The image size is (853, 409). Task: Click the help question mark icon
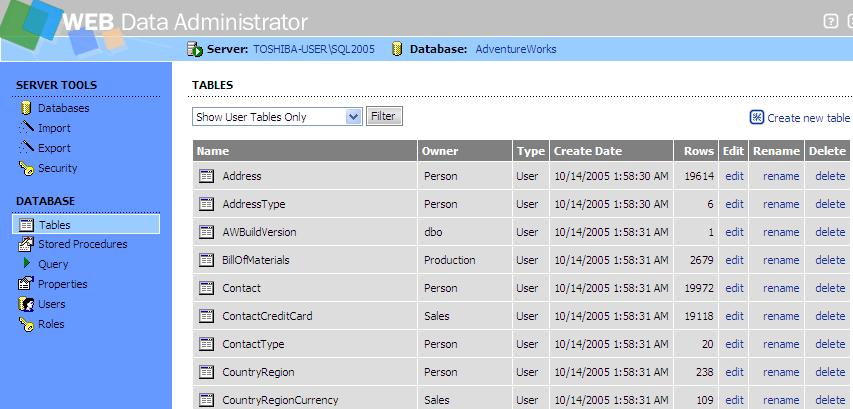point(831,21)
